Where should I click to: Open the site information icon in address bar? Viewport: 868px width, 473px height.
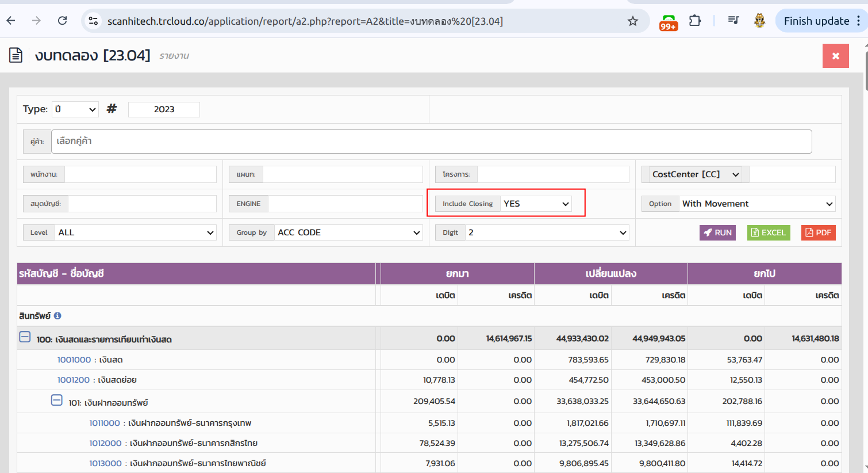pyautogui.click(x=93, y=21)
